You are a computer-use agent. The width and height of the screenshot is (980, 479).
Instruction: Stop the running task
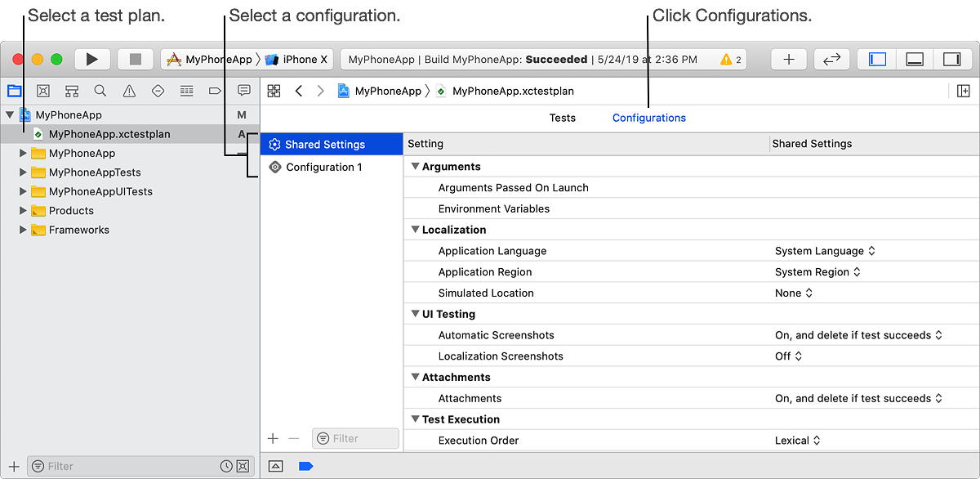click(136, 59)
